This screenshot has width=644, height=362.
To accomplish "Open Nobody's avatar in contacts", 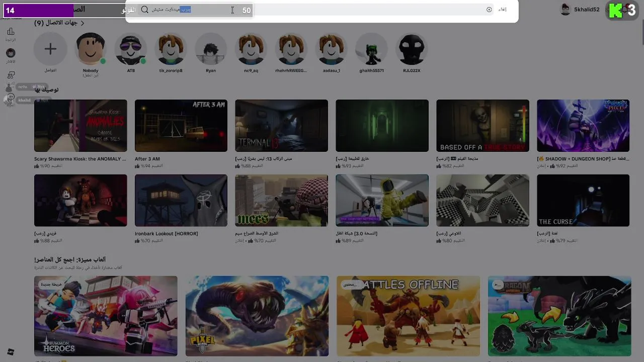I will (x=91, y=49).
